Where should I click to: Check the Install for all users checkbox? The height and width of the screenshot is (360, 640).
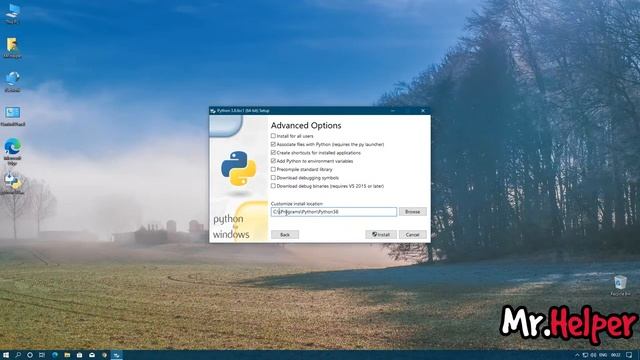pos(273,136)
